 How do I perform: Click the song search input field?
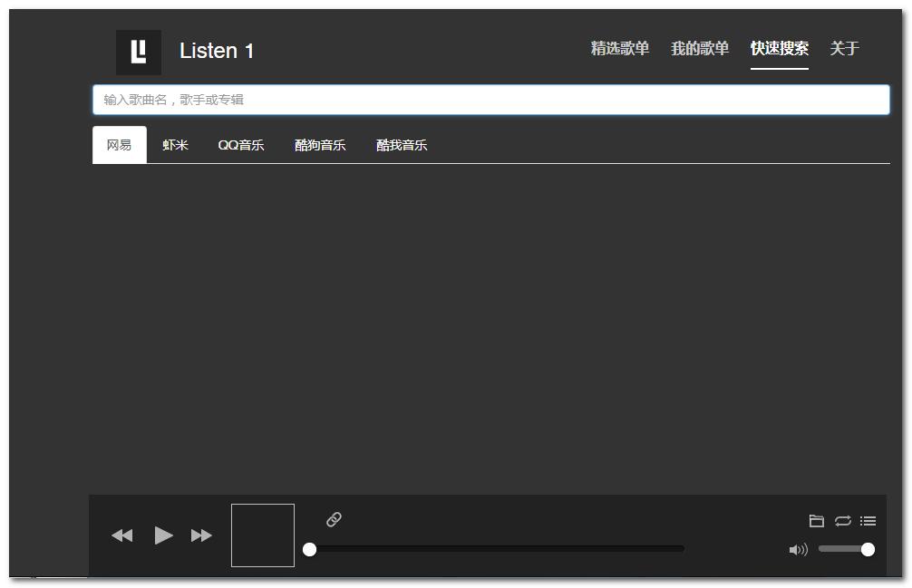[491, 99]
